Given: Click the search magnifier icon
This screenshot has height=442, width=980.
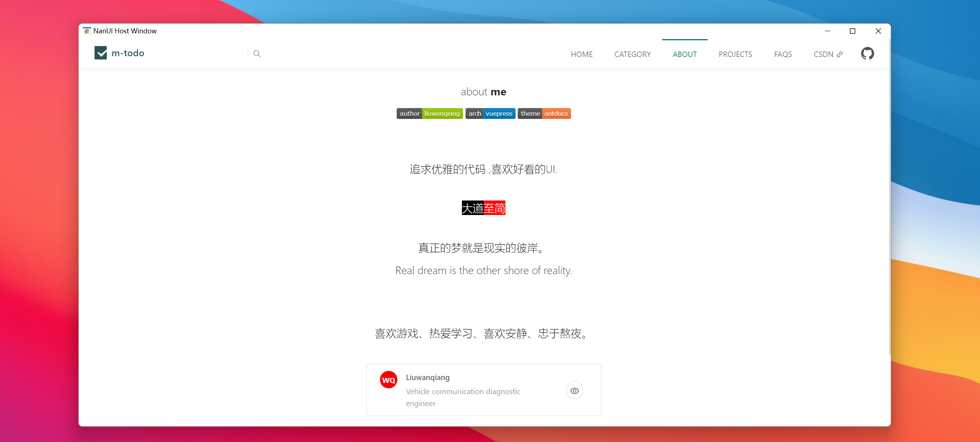Looking at the screenshot, I should (257, 54).
